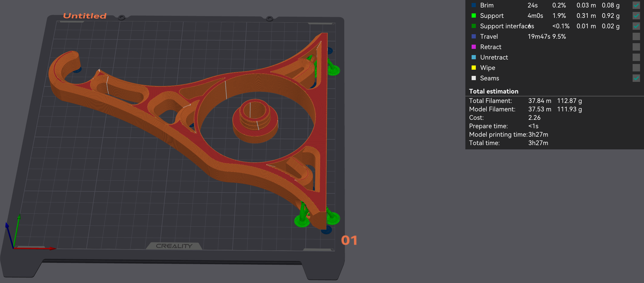Uncheck the Support visibility checkbox
The image size is (644, 283).
click(x=636, y=16)
